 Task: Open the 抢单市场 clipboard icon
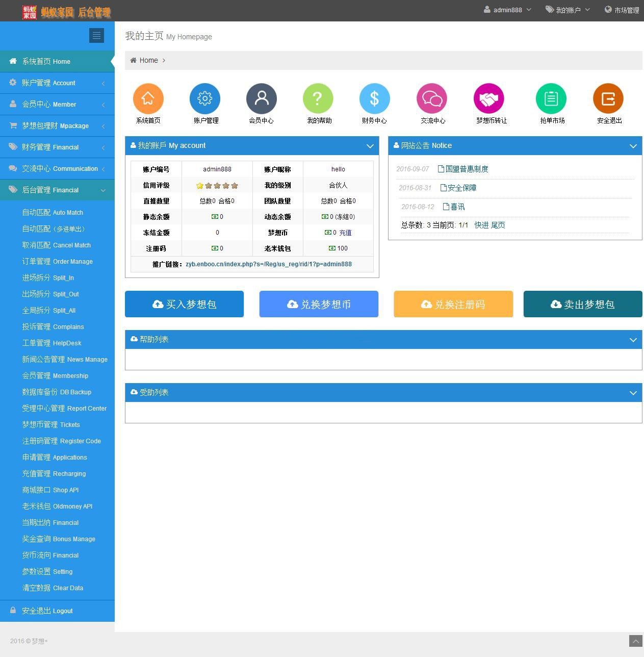[x=551, y=98]
